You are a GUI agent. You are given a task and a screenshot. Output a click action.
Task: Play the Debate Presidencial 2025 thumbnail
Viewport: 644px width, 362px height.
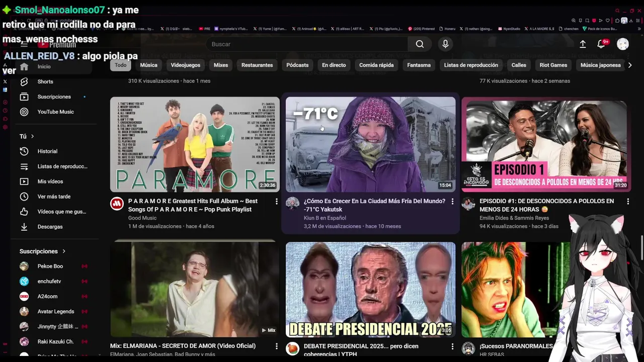click(370, 289)
